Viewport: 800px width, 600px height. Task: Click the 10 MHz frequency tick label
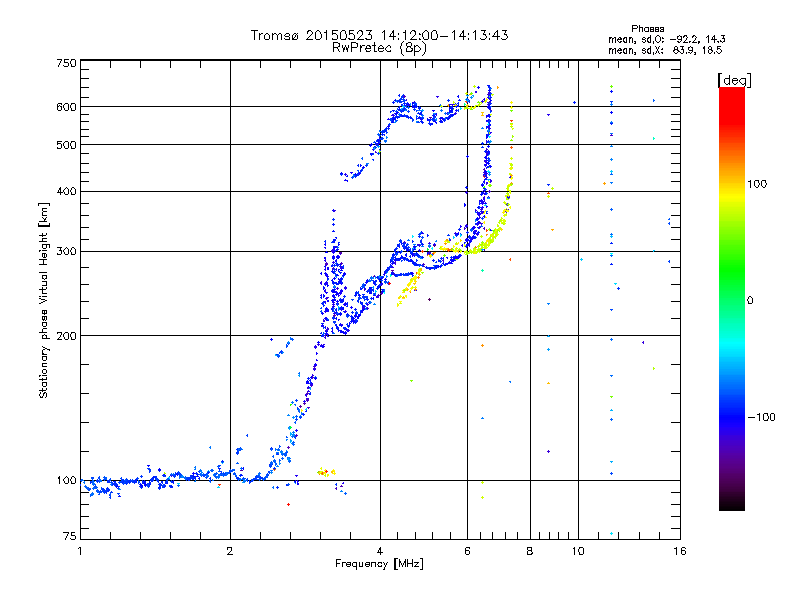tap(578, 551)
